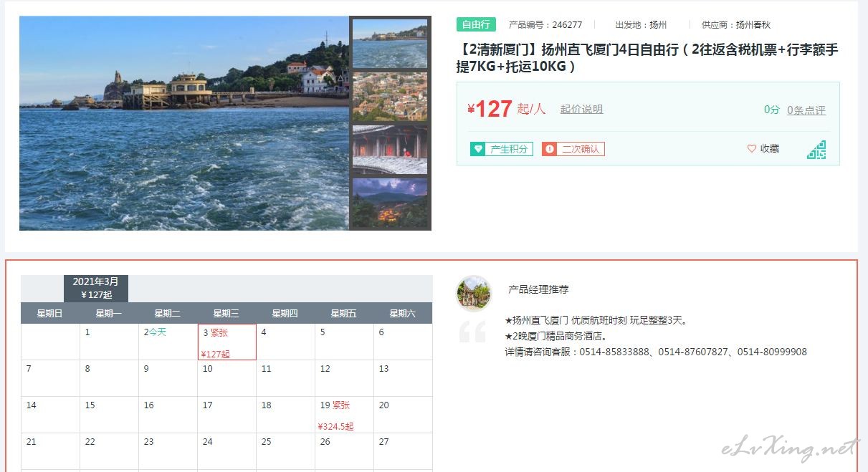The height and width of the screenshot is (472, 868).
Task: Click calendar date 14
Action: 51,415
